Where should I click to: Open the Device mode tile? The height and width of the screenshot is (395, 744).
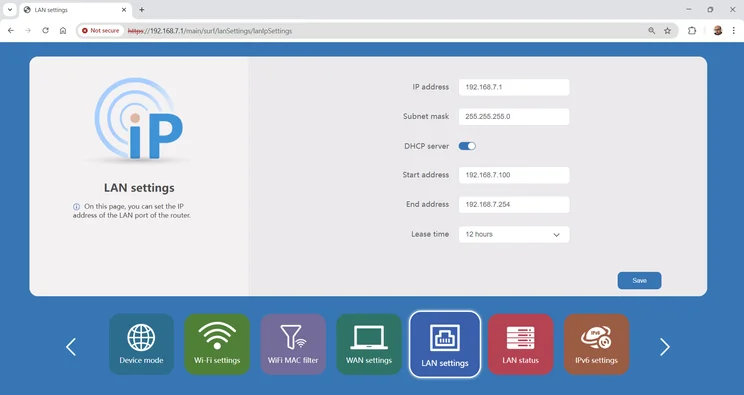click(141, 344)
